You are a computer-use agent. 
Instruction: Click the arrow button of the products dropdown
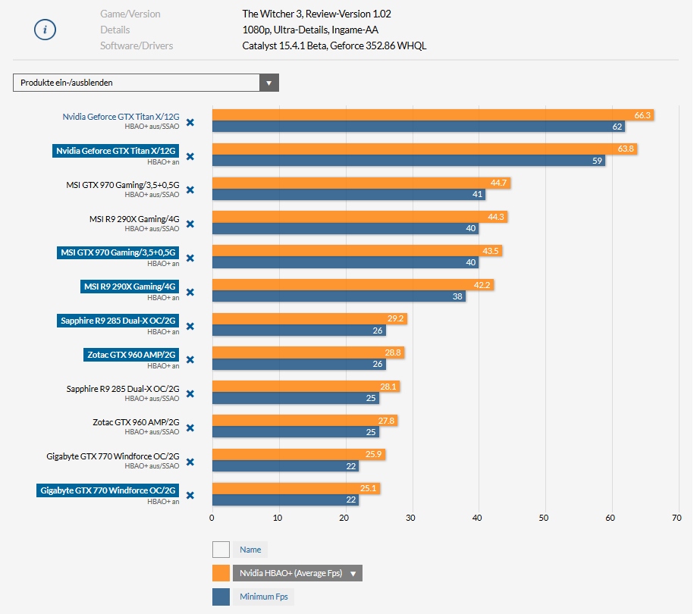click(268, 83)
